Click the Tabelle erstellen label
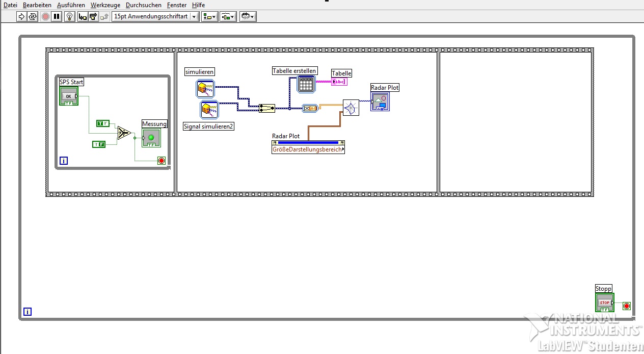The width and height of the screenshot is (644, 354). click(x=294, y=71)
